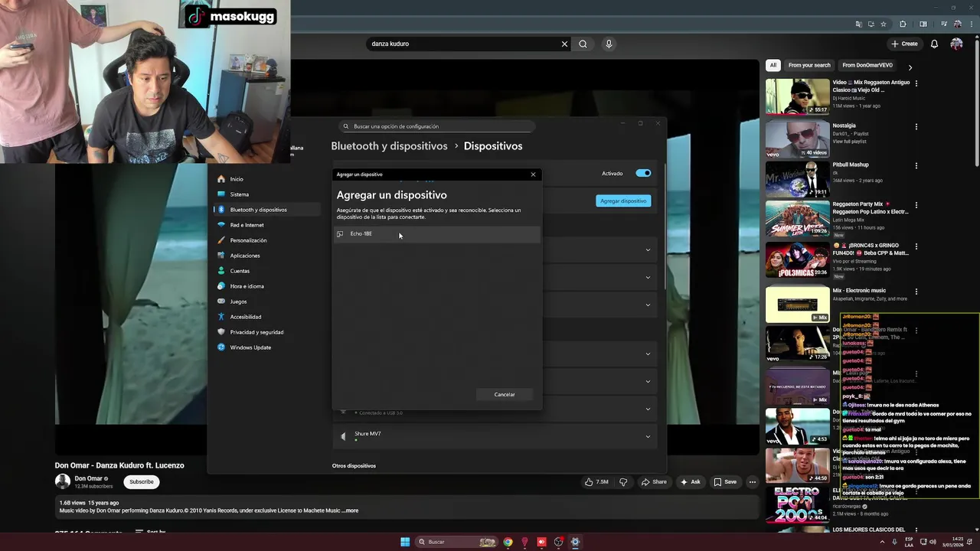Open Reggaeton Party Mix thumbnail
The image size is (980, 551).
tap(797, 219)
